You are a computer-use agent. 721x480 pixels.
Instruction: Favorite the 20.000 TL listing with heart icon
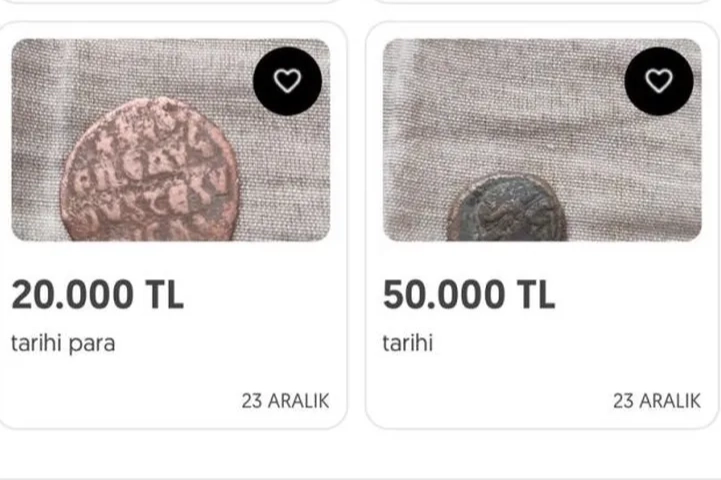click(287, 81)
